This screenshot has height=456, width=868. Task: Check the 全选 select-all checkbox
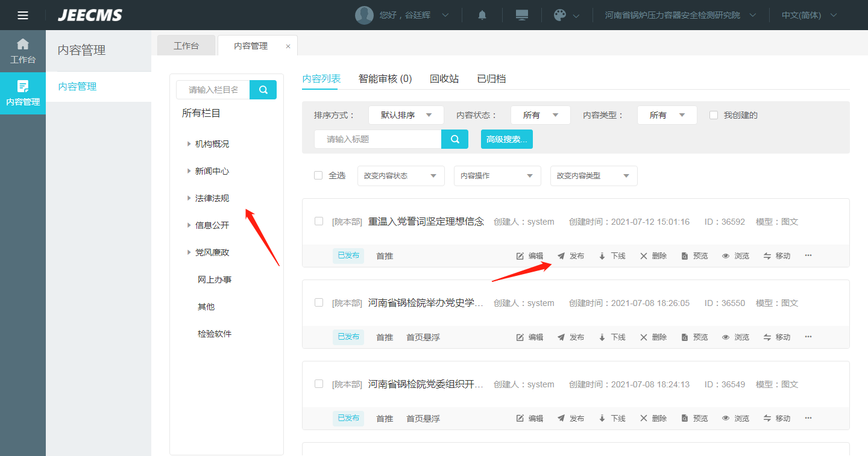[318, 175]
